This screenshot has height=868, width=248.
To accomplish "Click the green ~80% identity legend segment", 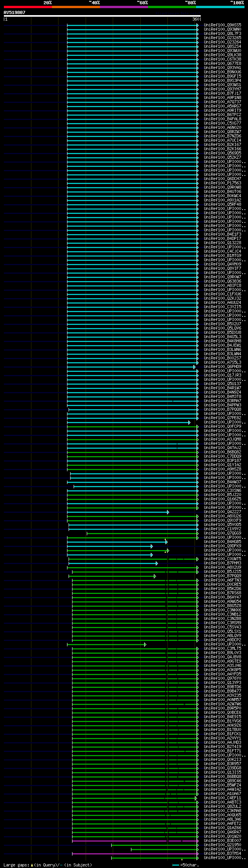I will (172, 7).
